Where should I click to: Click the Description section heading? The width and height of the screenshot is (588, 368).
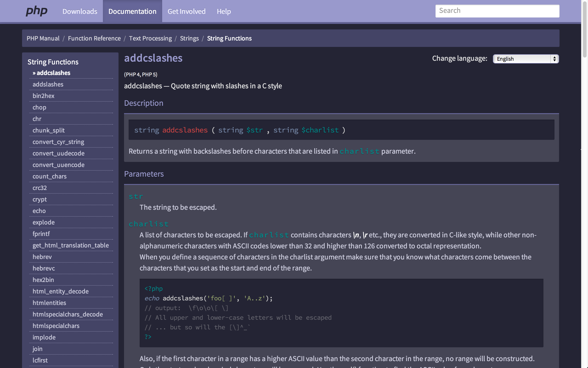[x=144, y=103]
